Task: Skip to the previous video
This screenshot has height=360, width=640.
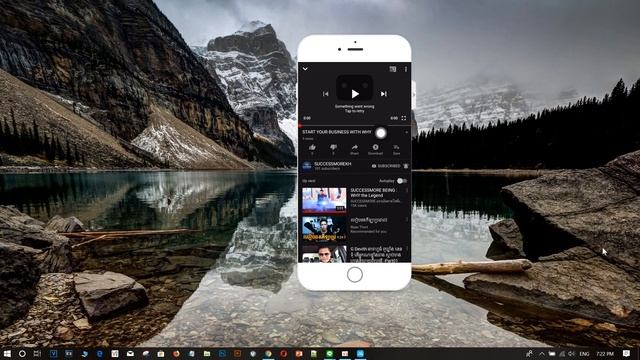Action: (x=326, y=94)
